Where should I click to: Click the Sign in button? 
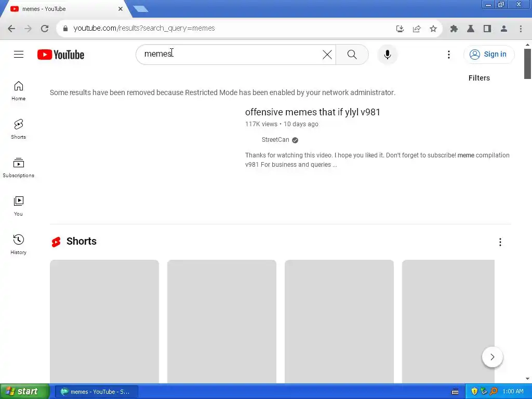tap(488, 54)
